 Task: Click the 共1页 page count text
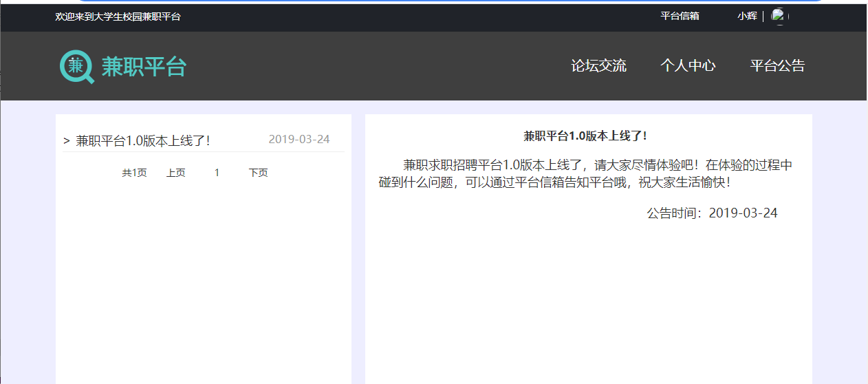click(134, 173)
